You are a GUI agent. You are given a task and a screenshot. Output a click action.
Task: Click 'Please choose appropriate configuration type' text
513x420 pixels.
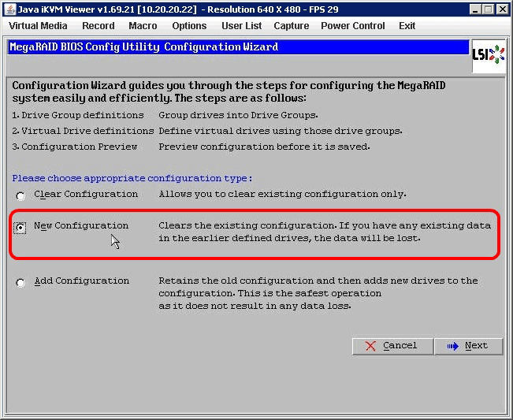tap(132, 178)
